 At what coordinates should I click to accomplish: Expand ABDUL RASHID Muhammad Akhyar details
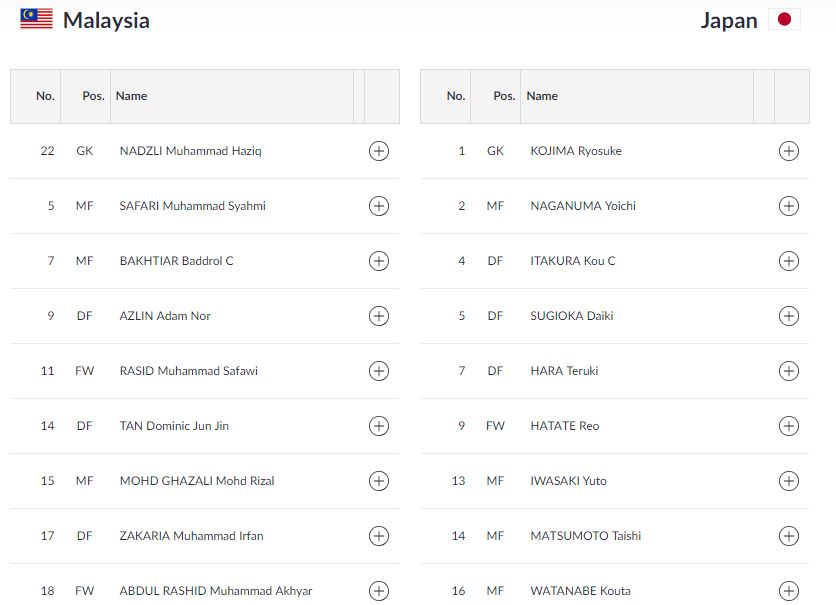(x=378, y=590)
